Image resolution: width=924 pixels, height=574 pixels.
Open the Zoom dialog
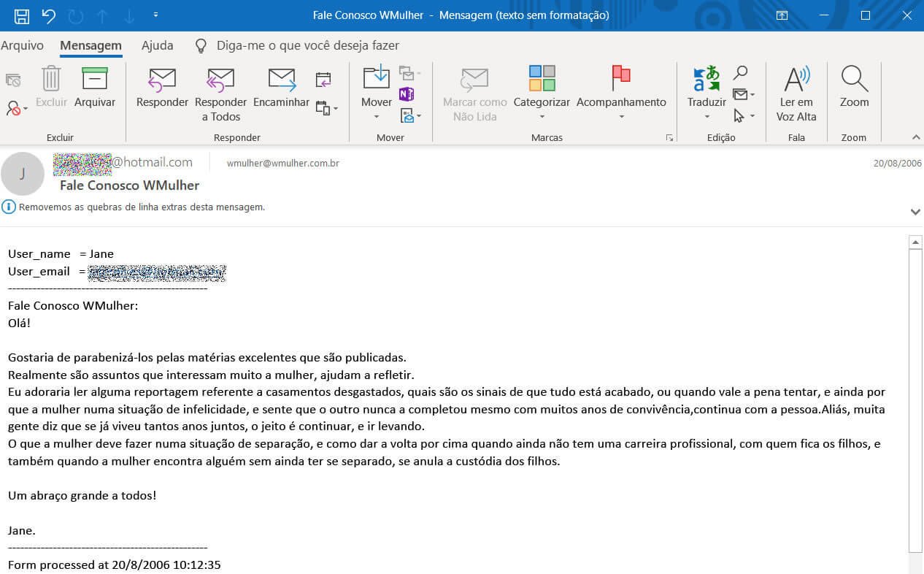click(x=854, y=88)
